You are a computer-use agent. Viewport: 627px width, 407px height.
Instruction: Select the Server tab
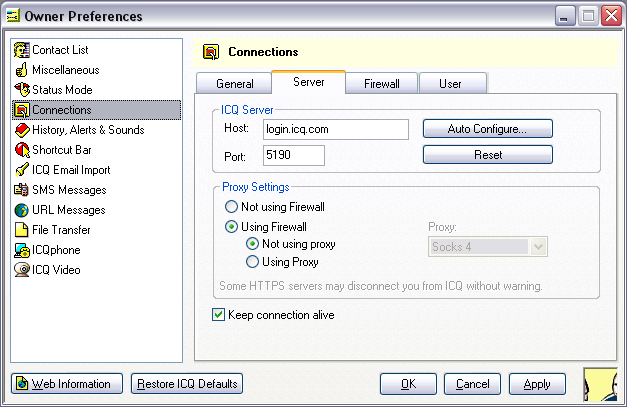coord(308,82)
